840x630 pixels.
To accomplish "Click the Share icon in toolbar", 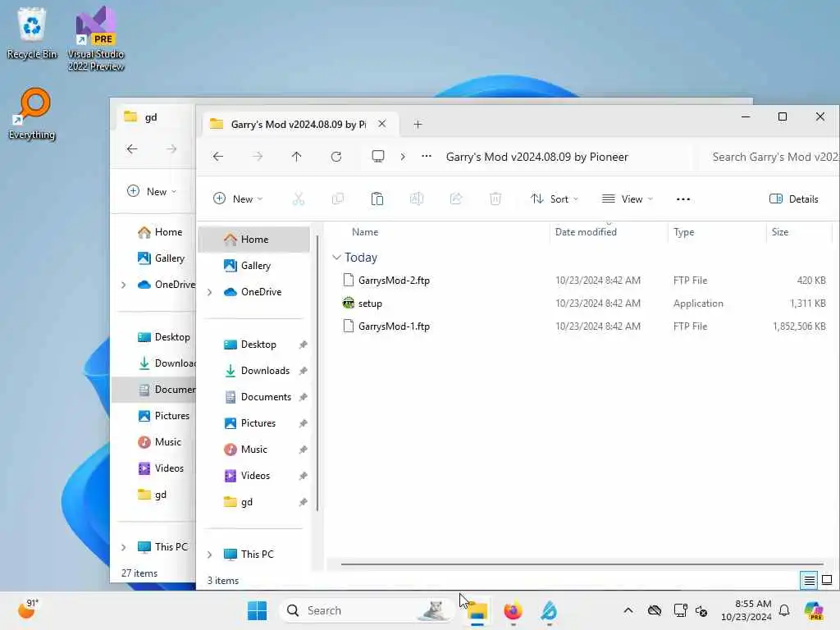I will [456, 199].
